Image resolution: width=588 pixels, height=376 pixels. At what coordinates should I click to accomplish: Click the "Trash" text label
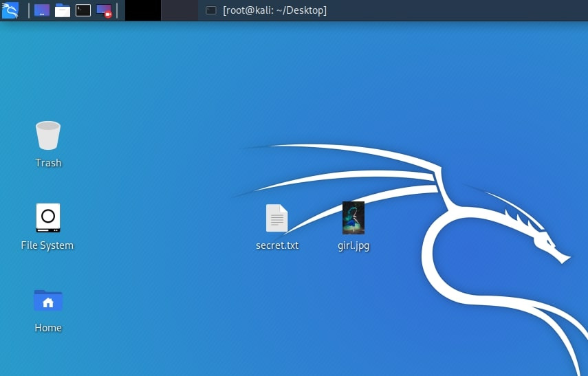tap(48, 163)
